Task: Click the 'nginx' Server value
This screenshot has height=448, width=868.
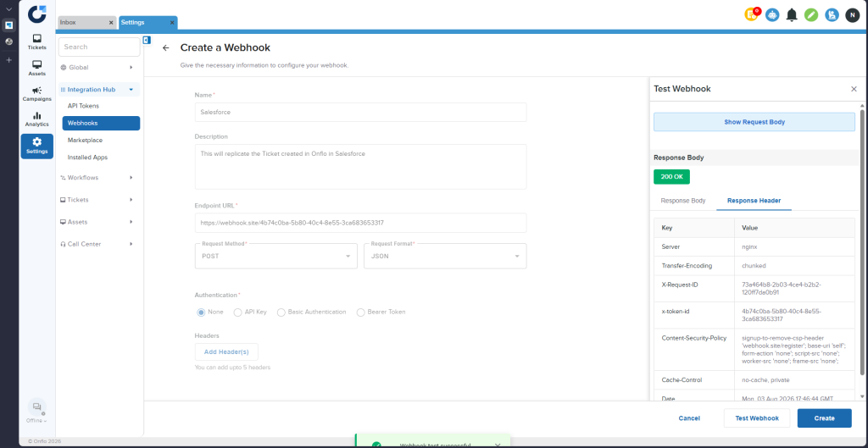Action: click(x=749, y=246)
